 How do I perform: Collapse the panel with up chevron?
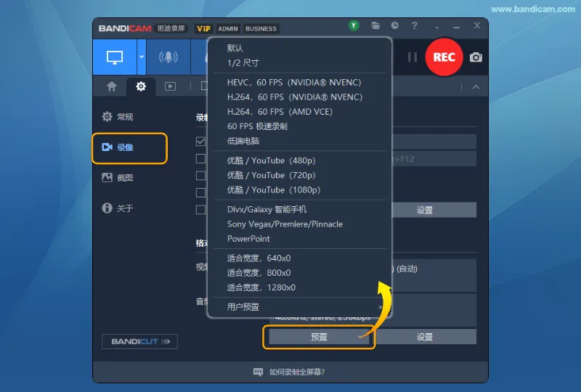(476, 87)
